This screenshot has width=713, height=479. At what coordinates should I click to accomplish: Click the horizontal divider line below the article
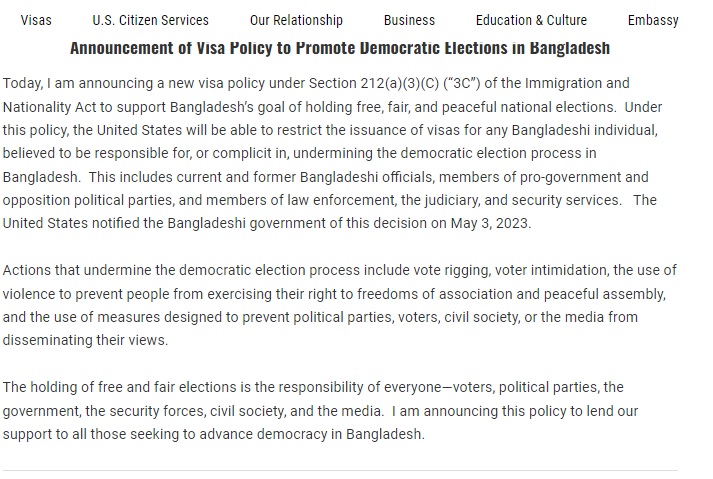click(340, 470)
